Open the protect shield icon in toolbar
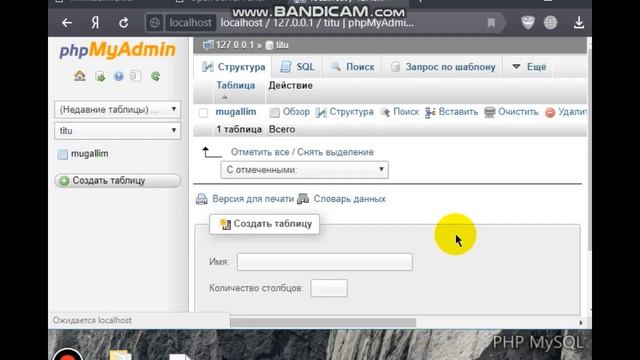Screen dimensions: 640x360 coord(528,22)
